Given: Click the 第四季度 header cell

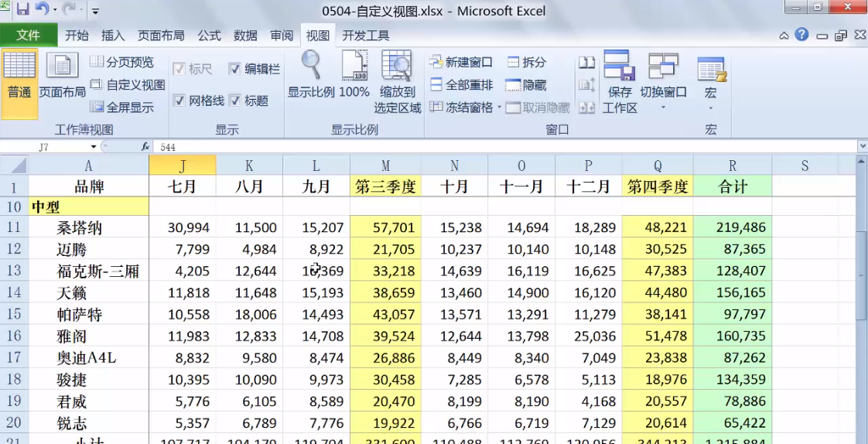Looking at the screenshot, I should [658, 186].
